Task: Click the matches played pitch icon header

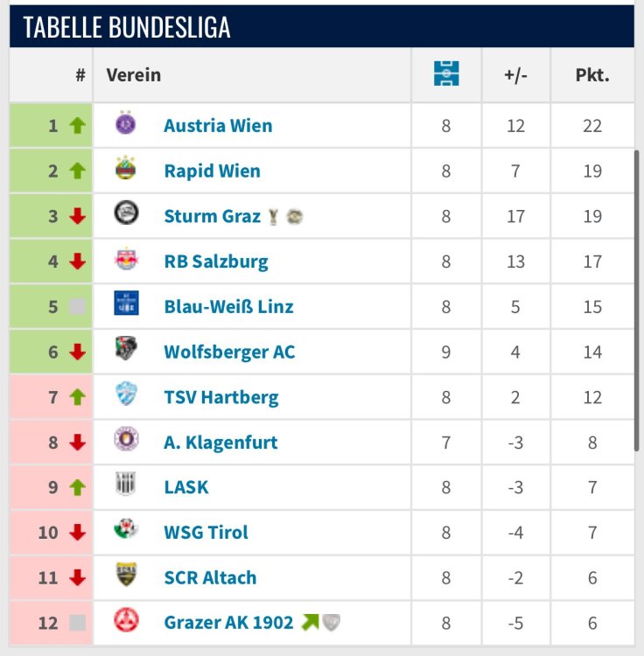Action: click(446, 74)
